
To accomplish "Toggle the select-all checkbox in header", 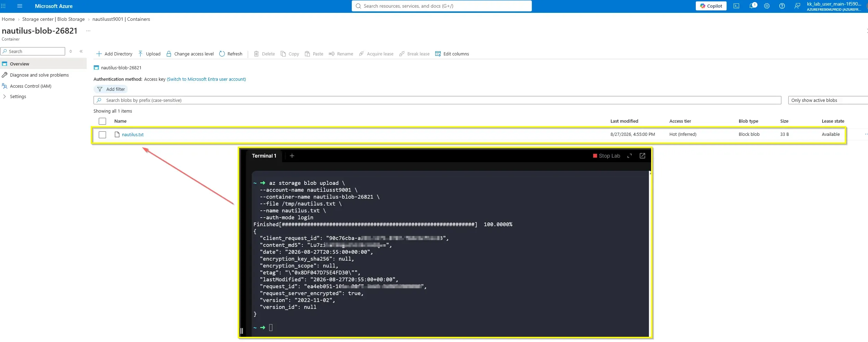I will tap(102, 121).
